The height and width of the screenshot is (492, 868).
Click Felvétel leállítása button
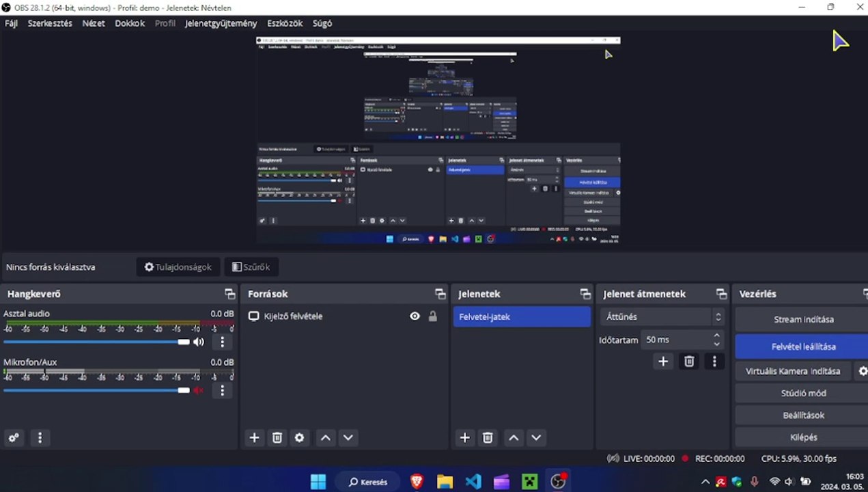[803, 346]
